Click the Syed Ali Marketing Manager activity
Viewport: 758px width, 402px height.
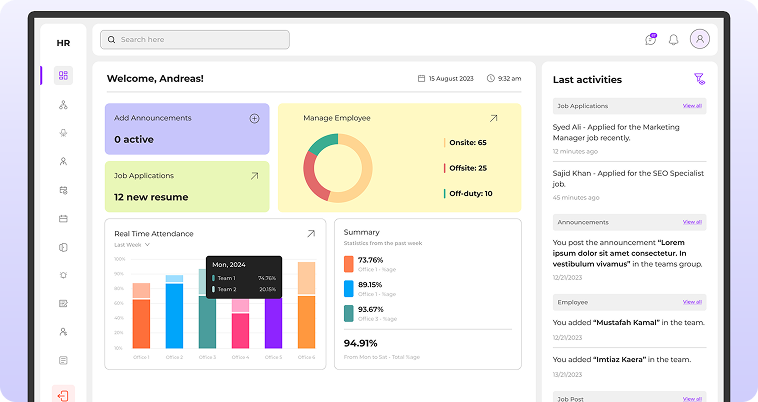coord(629,139)
